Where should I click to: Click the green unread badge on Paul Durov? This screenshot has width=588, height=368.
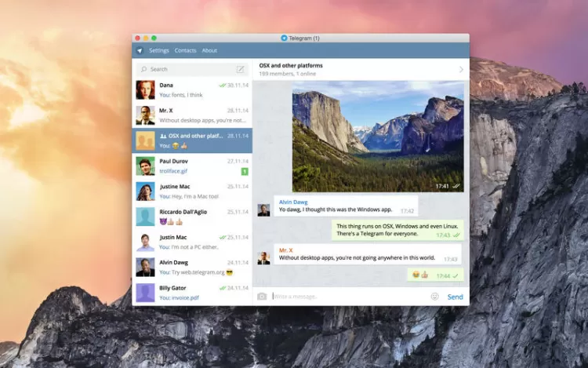(245, 171)
